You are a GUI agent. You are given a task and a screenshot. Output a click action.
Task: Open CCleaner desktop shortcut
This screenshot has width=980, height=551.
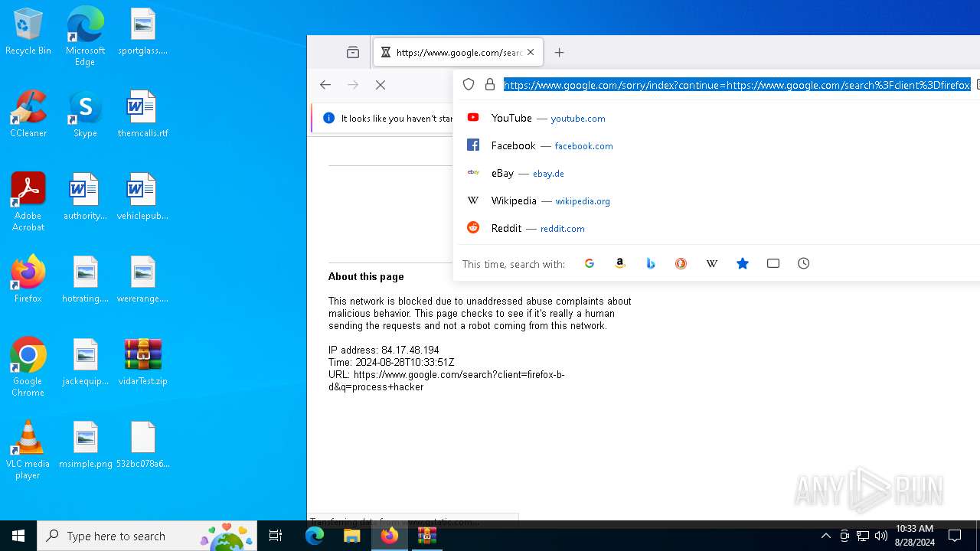28,115
